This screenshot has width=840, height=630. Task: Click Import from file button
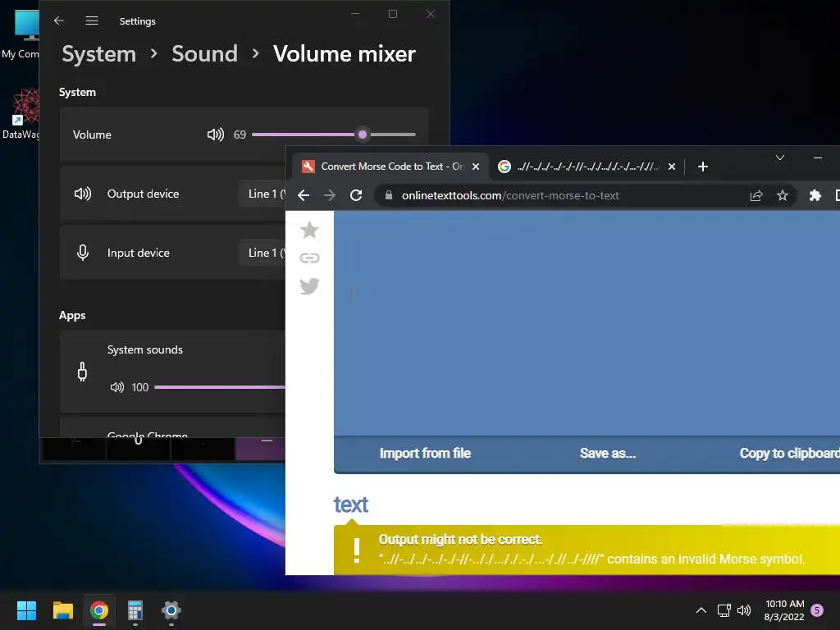coord(425,453)
